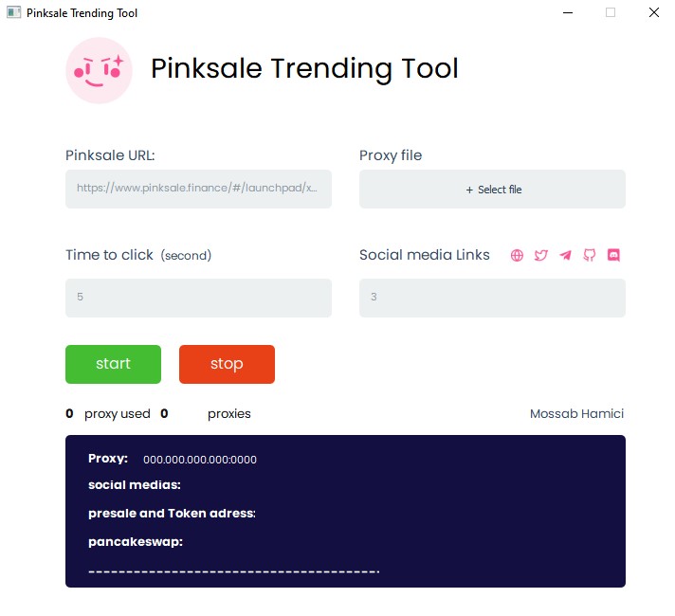Click the pink smiley Pinksale logo

tap(99, 70)
